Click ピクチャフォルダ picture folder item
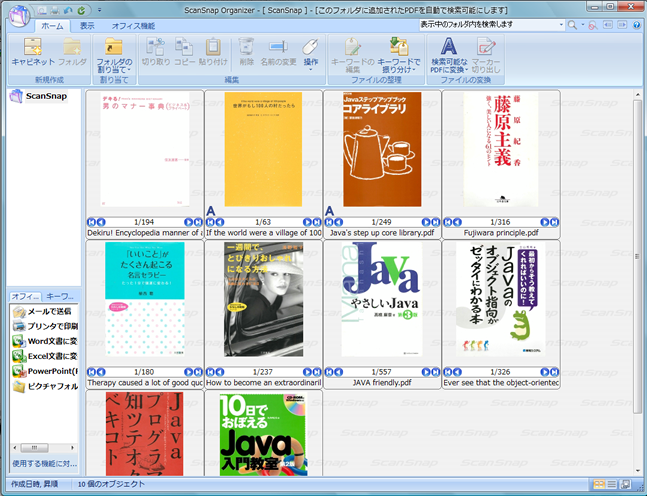 coord(45,386)
